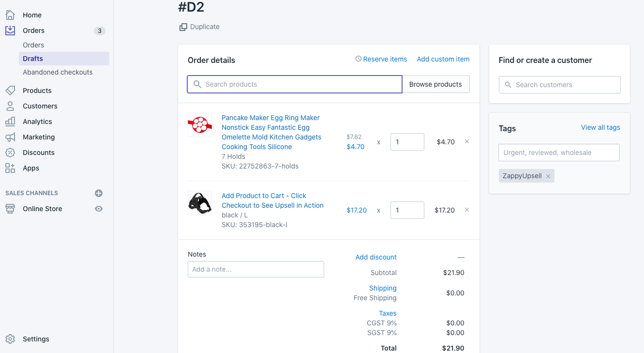Open the Drafts section
The width and height of the screenshot is (644, 353).
(x=33, y=59)
